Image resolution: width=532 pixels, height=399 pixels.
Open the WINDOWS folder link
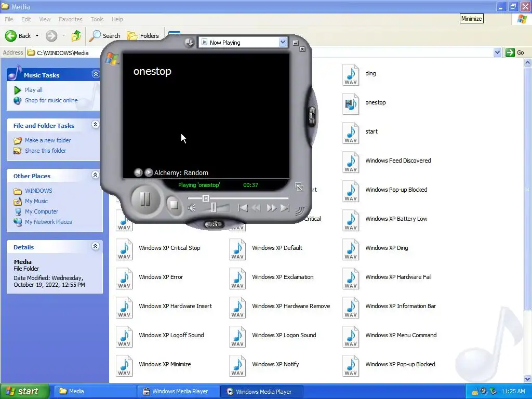click(38, 191)
